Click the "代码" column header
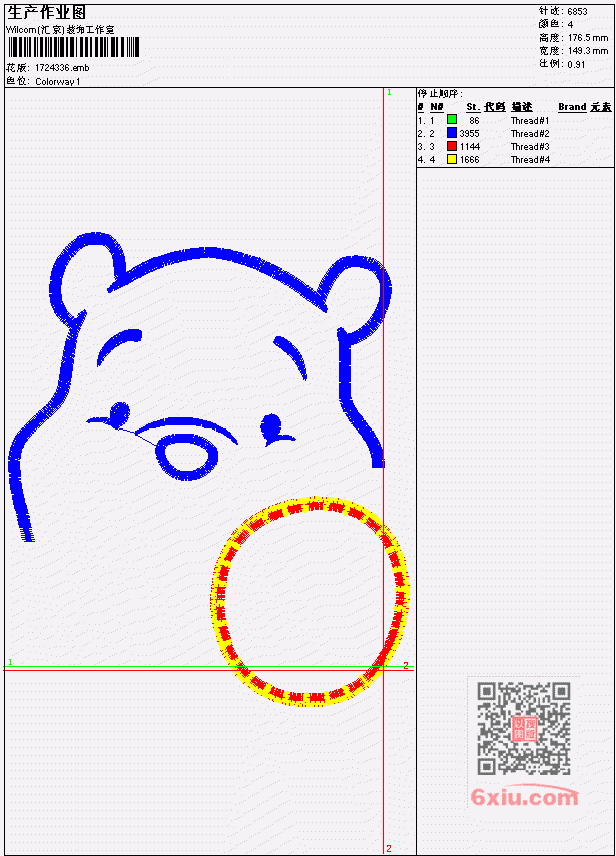 point(495,107)
